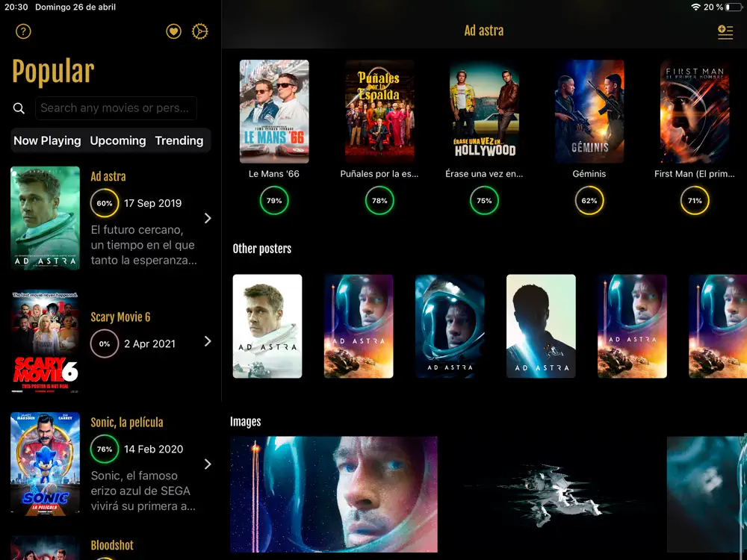Click 71% score under First Man
Image resolution: width=747 pixels, height=560 pixels.
point(695,200)
